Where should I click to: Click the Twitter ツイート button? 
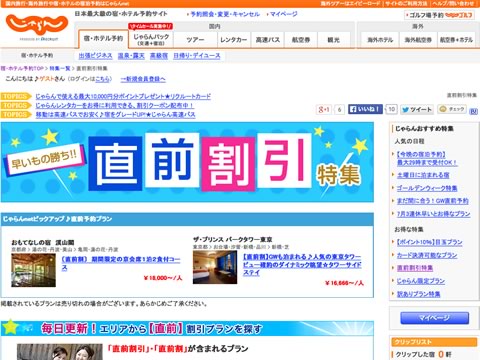tap(417, 109)
